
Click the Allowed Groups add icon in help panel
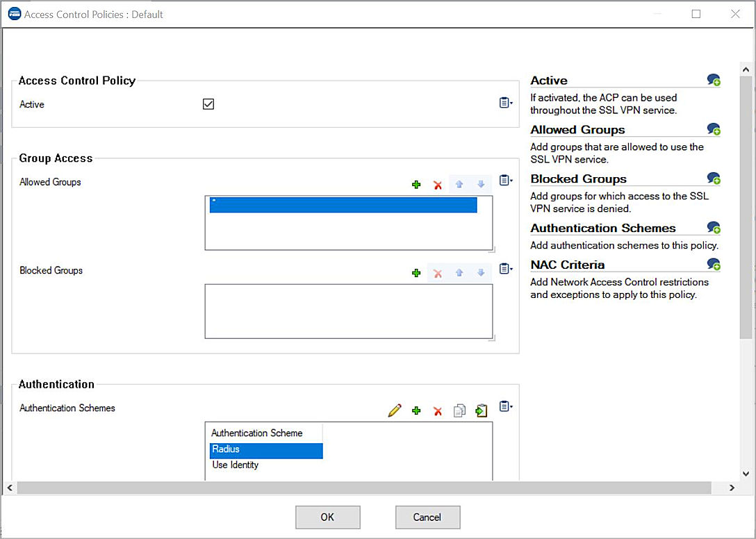click(714, 129)
